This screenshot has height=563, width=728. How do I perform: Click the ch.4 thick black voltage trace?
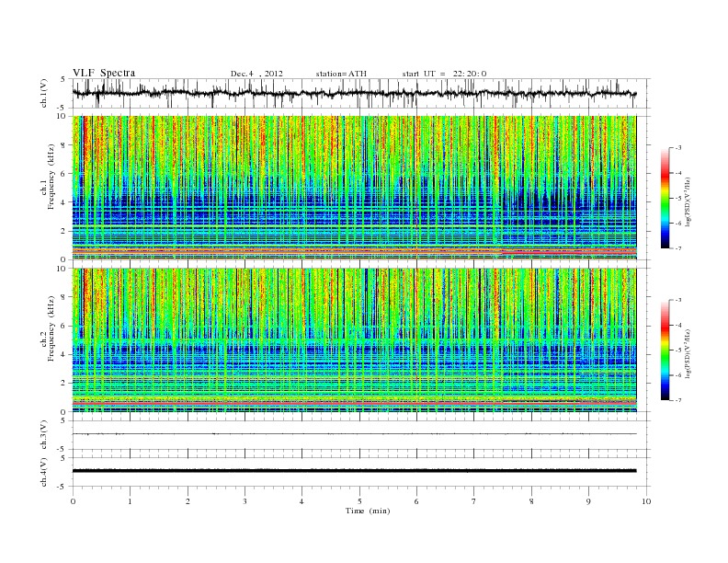point(354,471)
